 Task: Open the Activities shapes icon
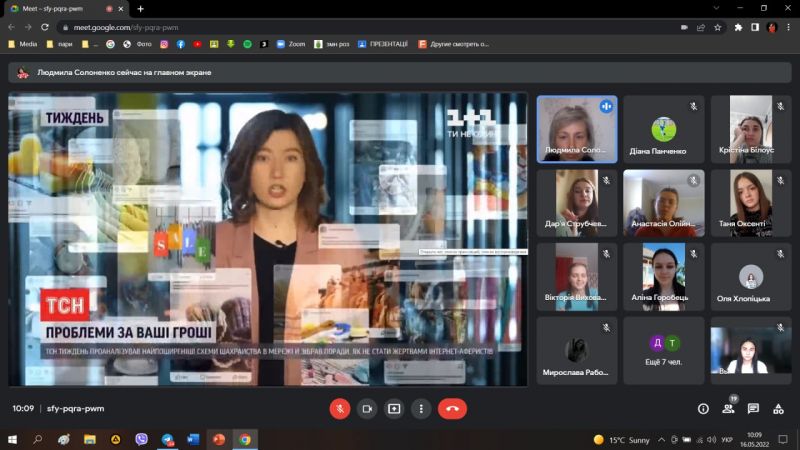pos(778,409)
